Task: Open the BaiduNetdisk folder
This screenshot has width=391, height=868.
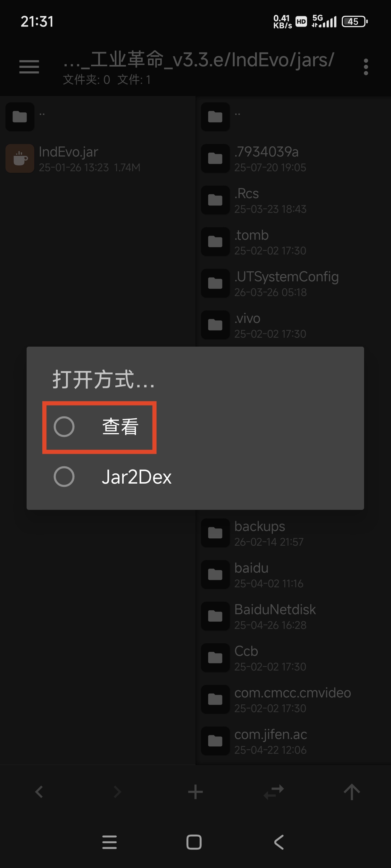Action: tap(293, 616)
